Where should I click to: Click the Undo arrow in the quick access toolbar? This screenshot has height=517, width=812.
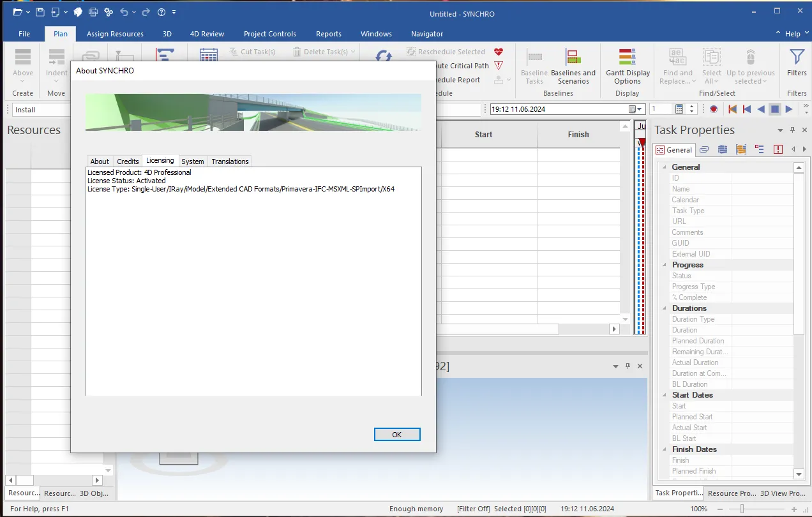(x=124, y=12)
